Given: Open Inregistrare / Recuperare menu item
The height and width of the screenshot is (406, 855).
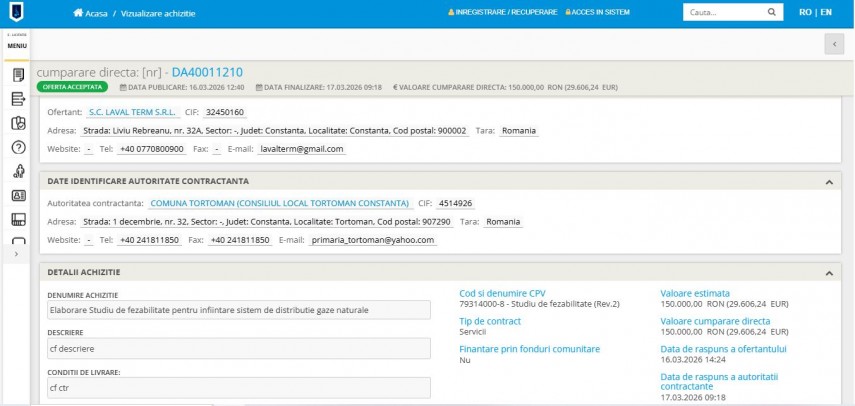Looking at the screenshot, I should coord(503,13).
